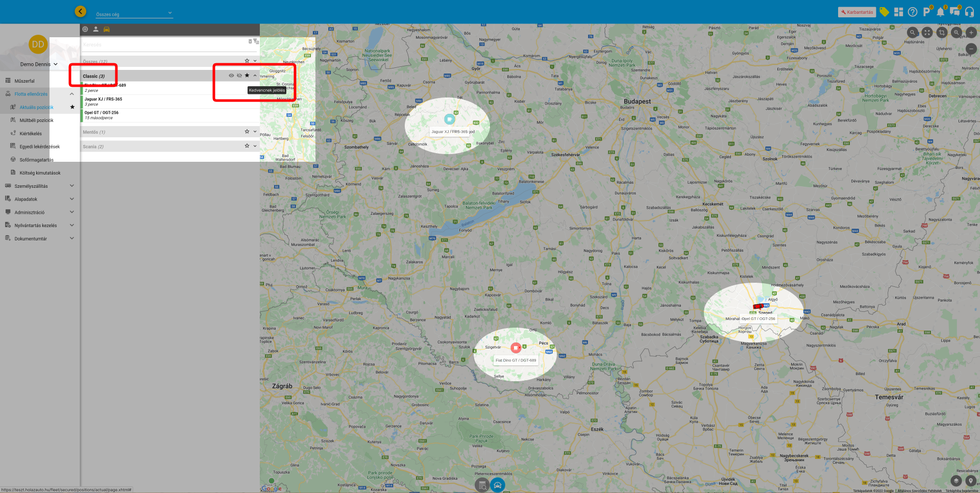Open the map layers button
Screen dimensions: 980x493
[x=956, y=481]
